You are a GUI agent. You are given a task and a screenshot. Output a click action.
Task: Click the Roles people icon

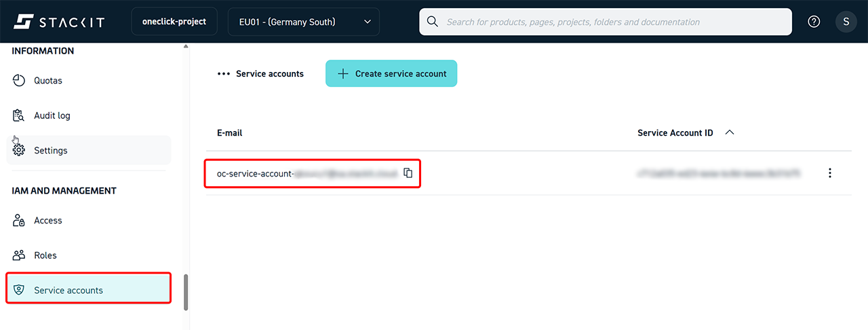point(19,255)
